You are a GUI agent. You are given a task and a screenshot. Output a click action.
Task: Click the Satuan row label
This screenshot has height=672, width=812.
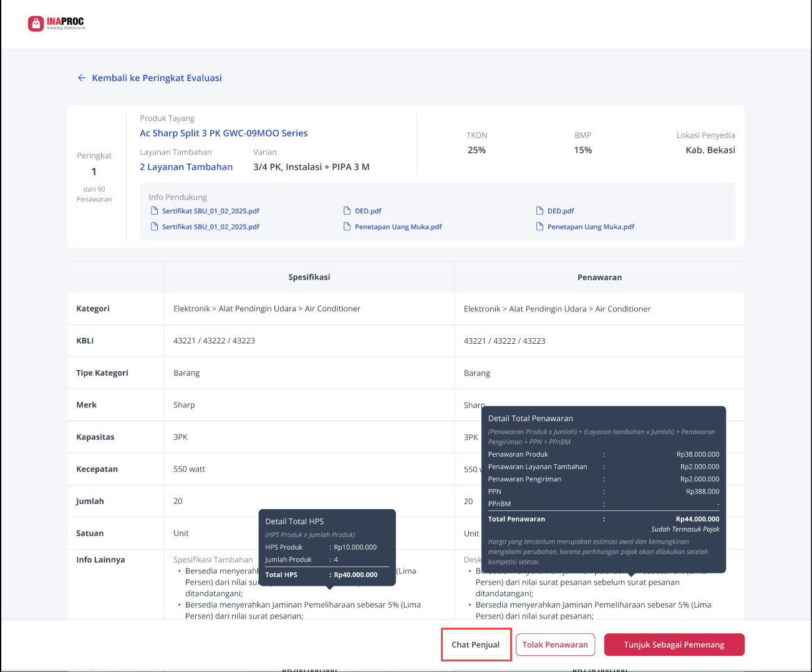pos(90,533)
